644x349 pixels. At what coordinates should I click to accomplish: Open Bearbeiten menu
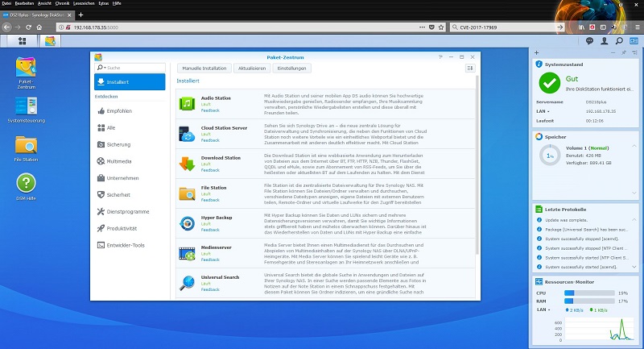click(24, 3)
